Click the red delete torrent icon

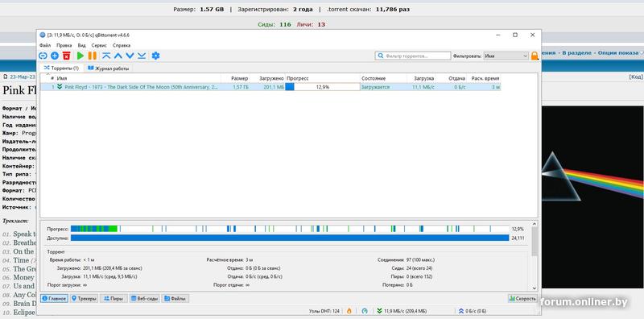point(67,56)
